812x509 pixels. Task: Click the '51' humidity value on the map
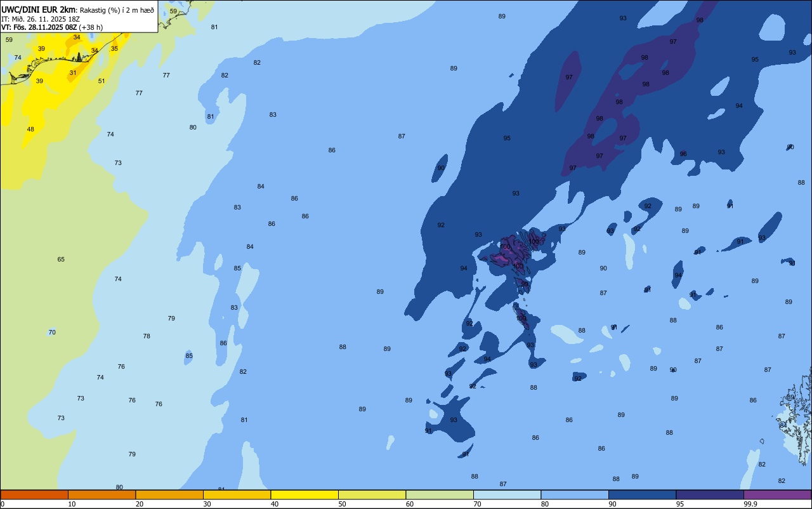pos(101,81)
